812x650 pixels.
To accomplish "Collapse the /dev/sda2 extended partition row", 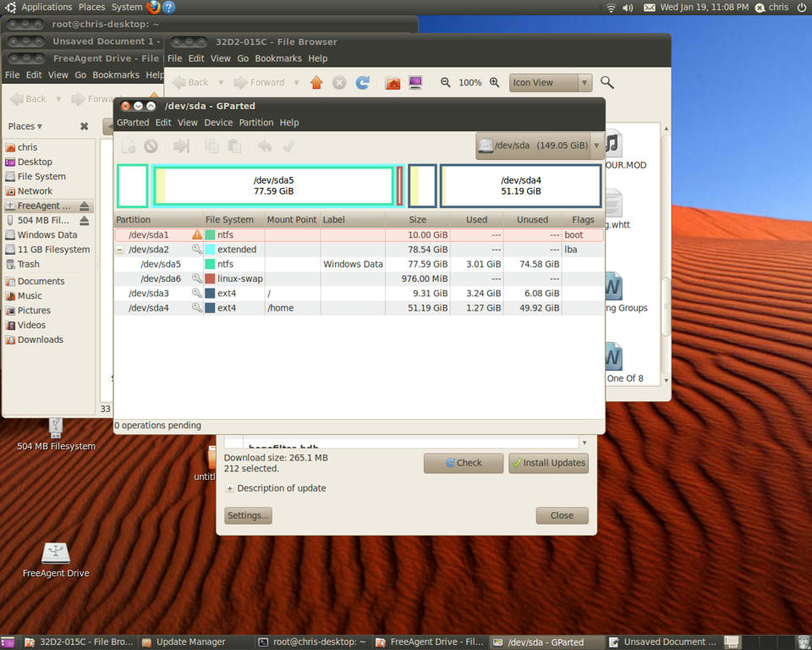I will (119, 250).
